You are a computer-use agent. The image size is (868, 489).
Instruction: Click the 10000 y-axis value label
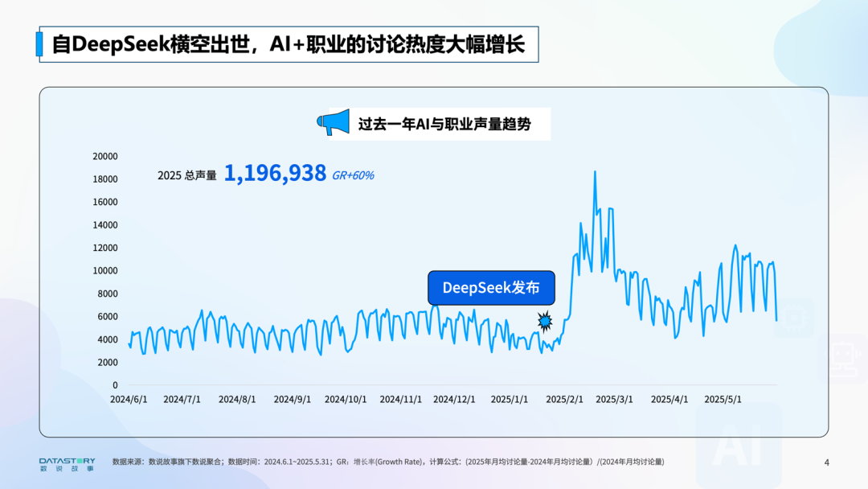click(x=104, y=271)
